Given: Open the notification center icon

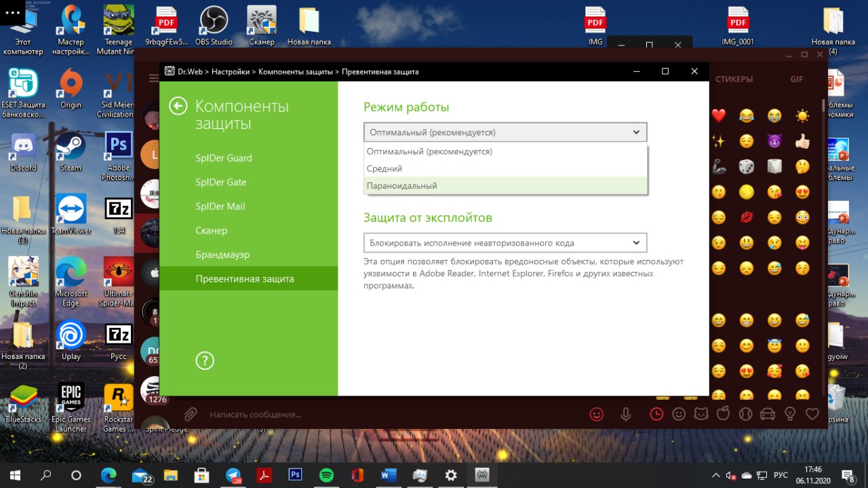Looking at the screenshot, I should 849,475.
